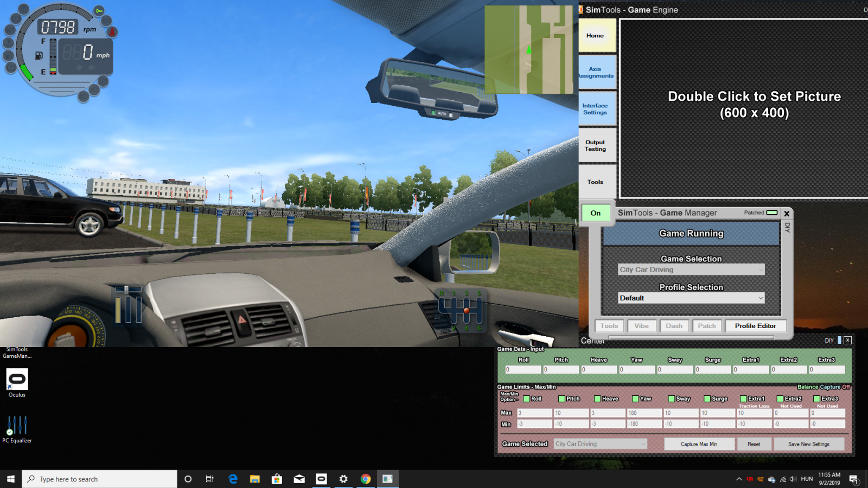Open the Home tab in Game Engine
The image size is (868, 488).
coord(597,36)
